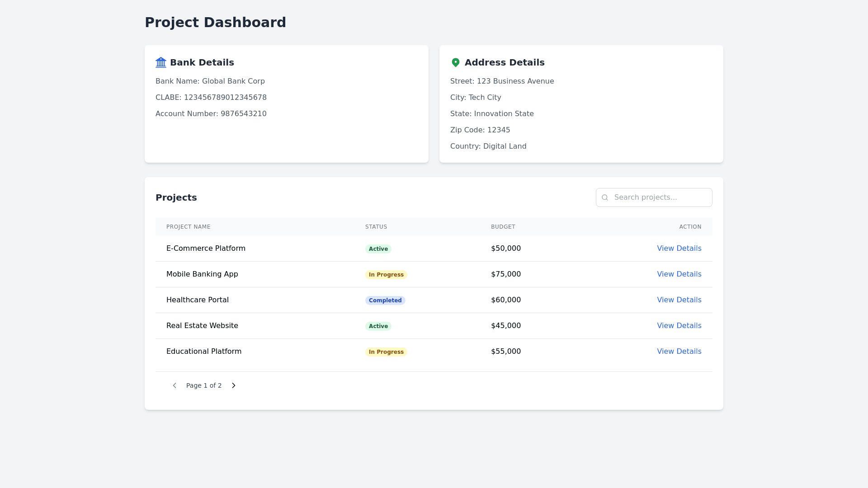Click the Page 1 of 2 label
This screenshot has width=868, height=488.
[x=204, y=385]
